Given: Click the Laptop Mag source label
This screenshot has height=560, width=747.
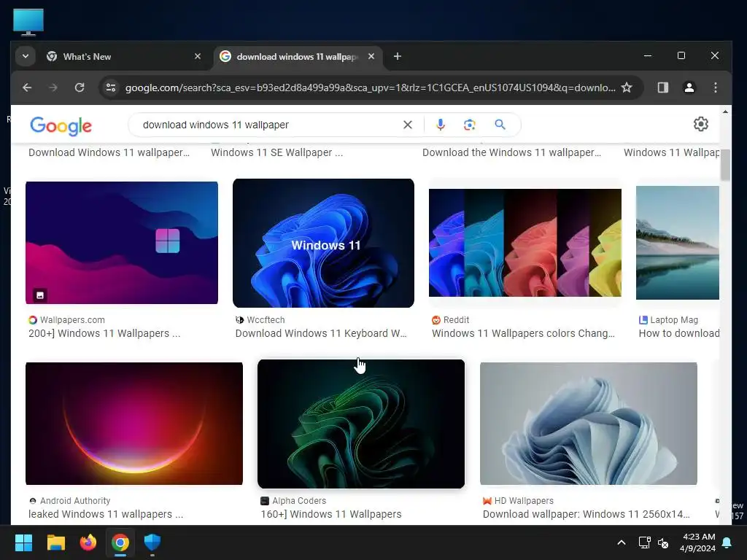Looking at the screenshot, I should point(668,320).
